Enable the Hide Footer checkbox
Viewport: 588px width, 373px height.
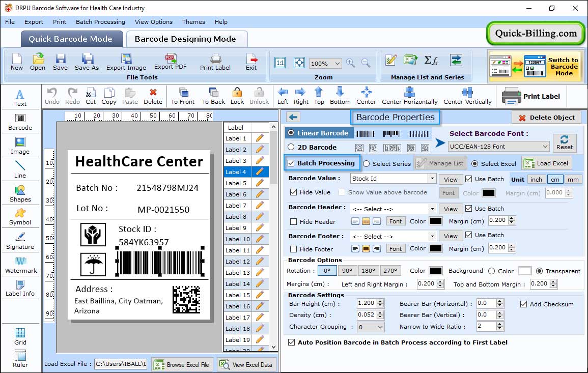point(294,249)
